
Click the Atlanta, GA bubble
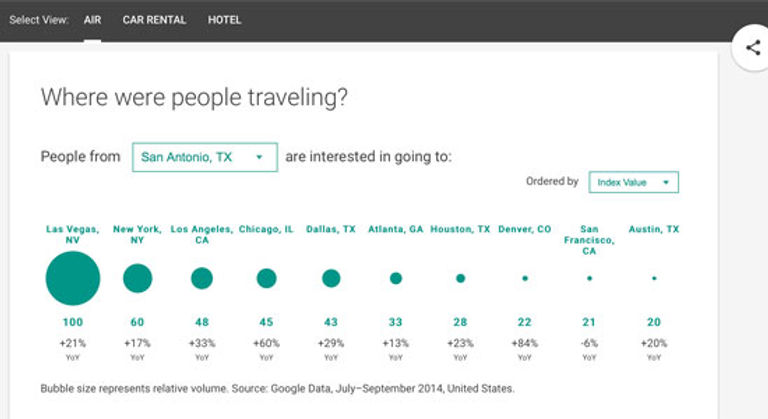pos(396,278)
